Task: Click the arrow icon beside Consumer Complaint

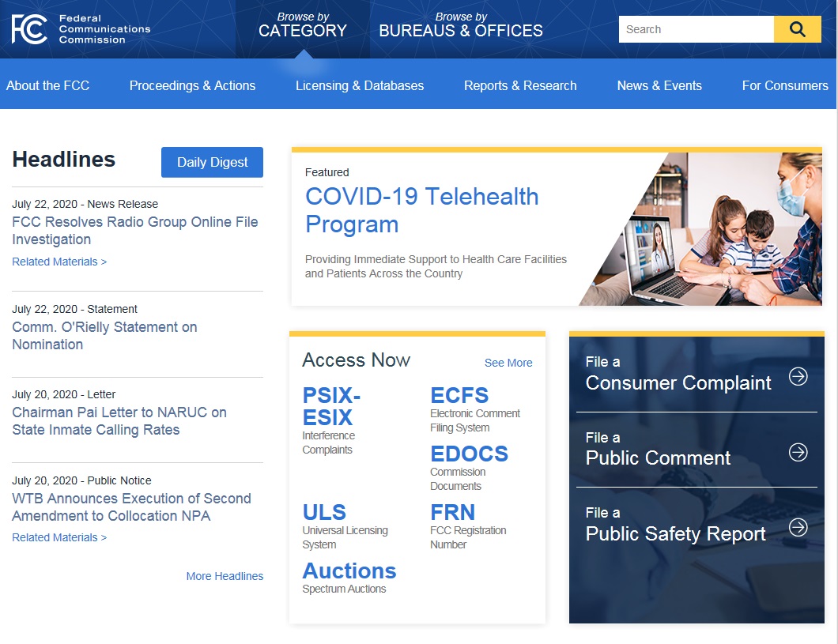Action: pyautogui.click(x=798, y=376)
